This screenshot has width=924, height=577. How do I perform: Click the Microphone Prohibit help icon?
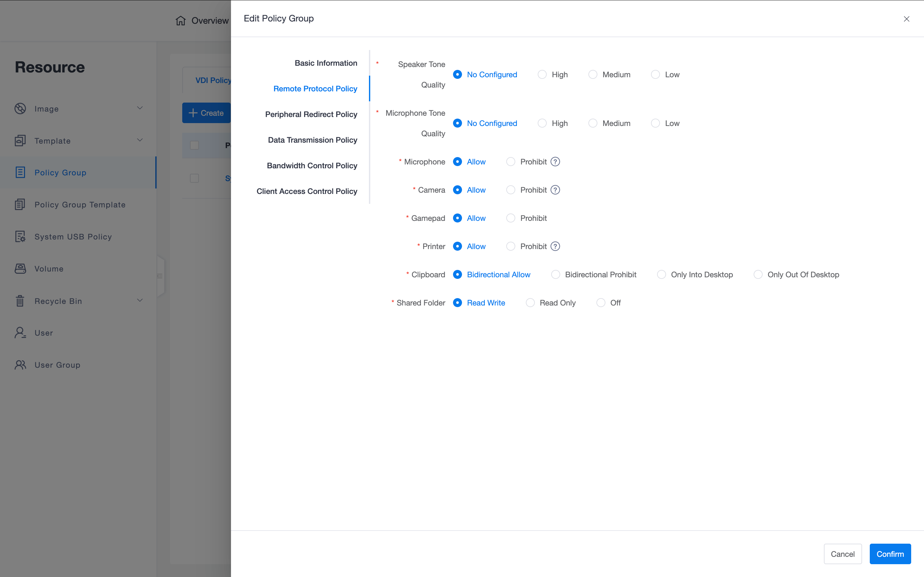[x=555, y=162]
